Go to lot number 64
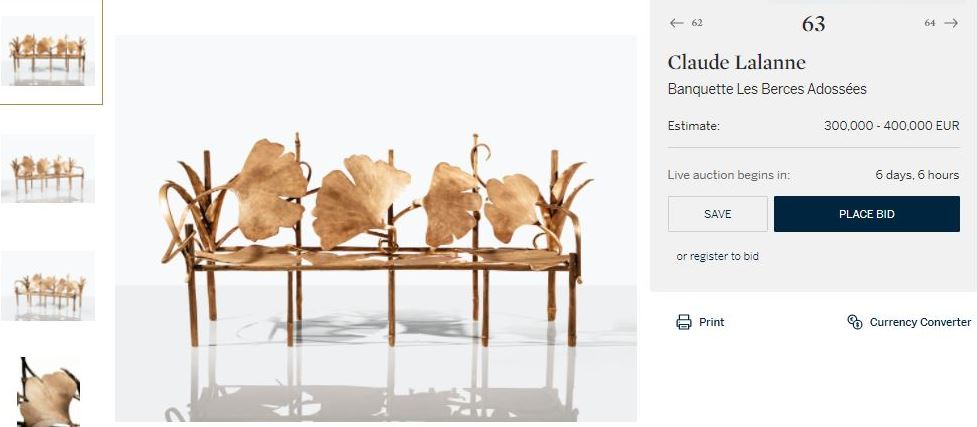The image size is (977, 427). pyautogui.click(x=930, y=23)
